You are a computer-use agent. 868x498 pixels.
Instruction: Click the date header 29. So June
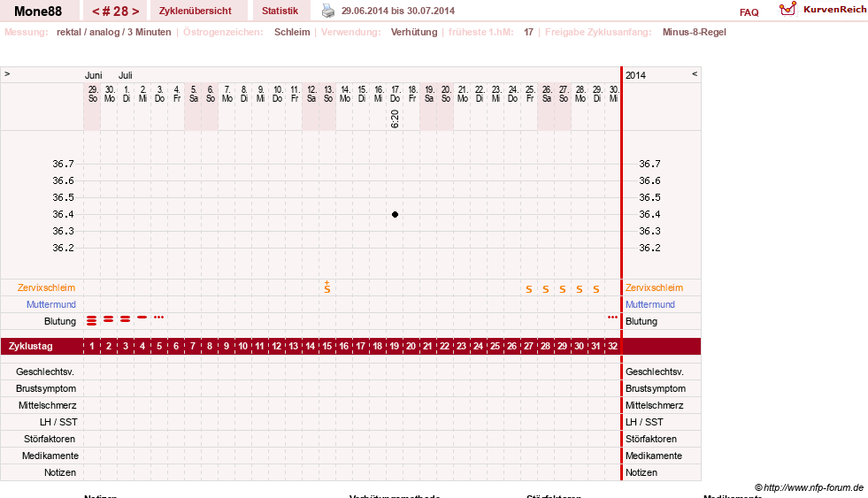point(92,94)
